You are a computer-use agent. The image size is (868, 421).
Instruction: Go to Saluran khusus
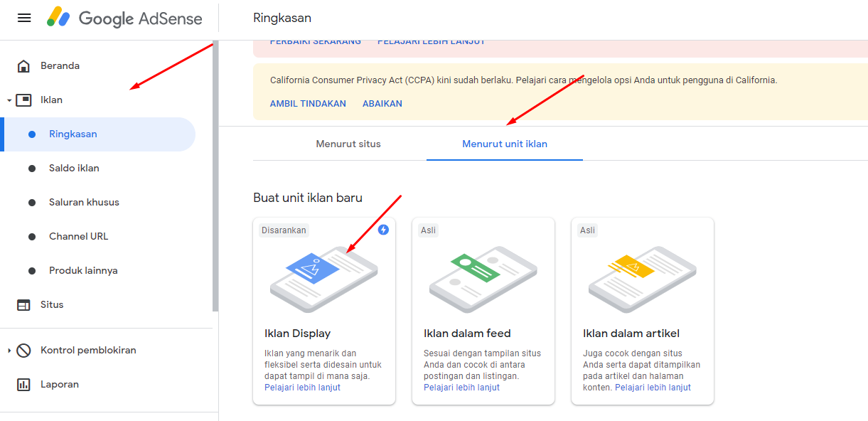(84, 203)
